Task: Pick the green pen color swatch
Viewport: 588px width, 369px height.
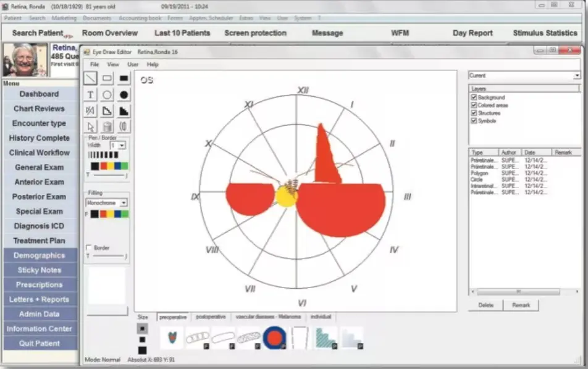Action: (125, 164)
